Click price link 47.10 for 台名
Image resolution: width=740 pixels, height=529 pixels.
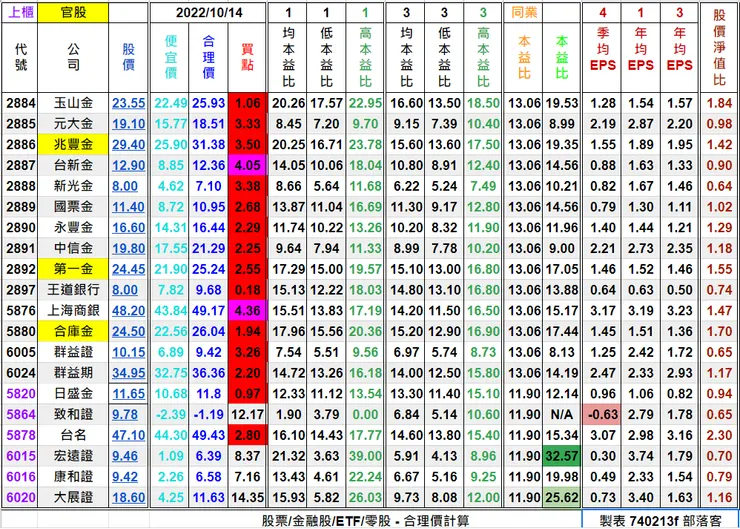pos(128,435)
